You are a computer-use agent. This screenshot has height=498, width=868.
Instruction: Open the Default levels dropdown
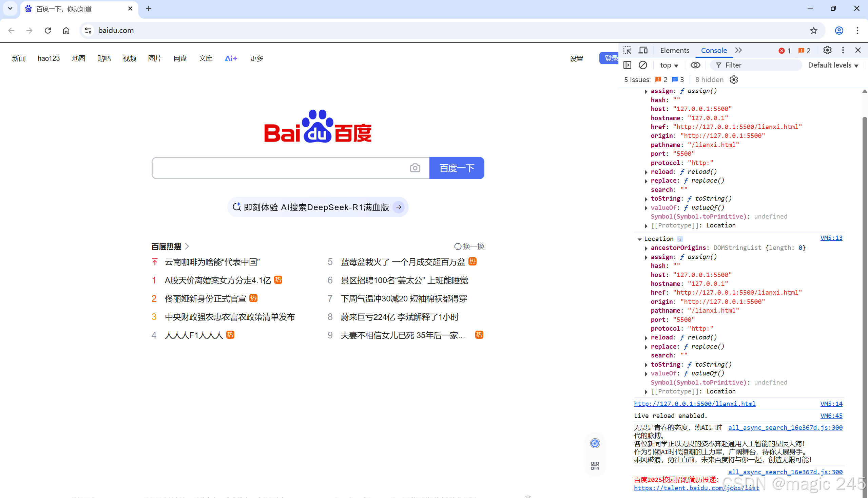pos(833,65)
